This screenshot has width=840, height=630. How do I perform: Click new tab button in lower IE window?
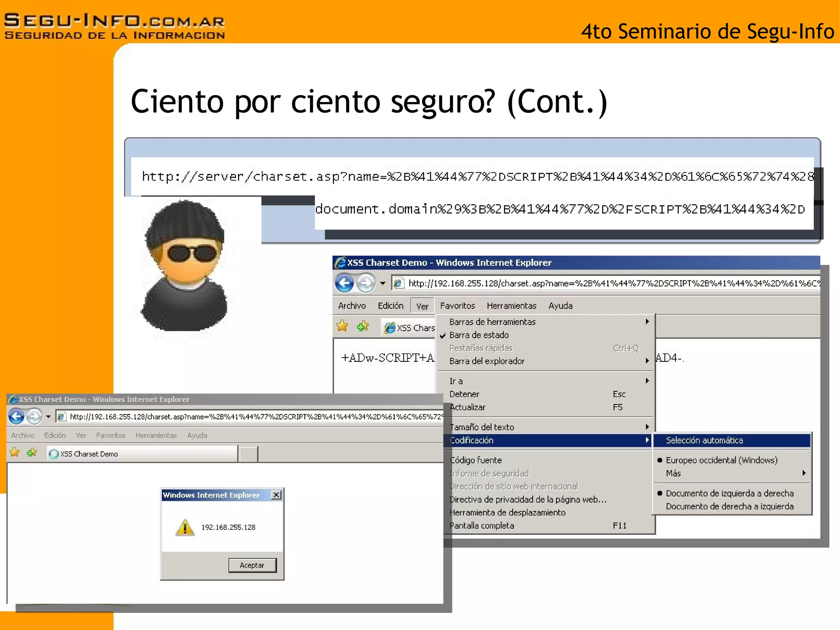click(248, 454)
